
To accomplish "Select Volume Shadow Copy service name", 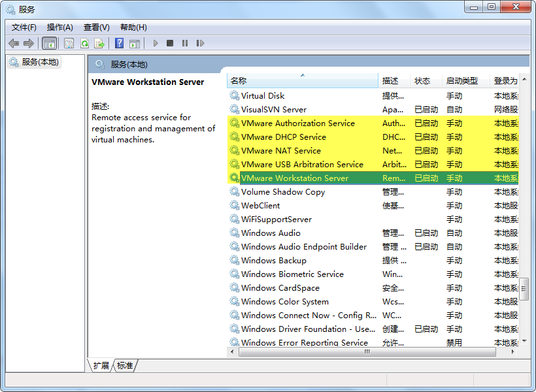I will [x=283, y=191].
